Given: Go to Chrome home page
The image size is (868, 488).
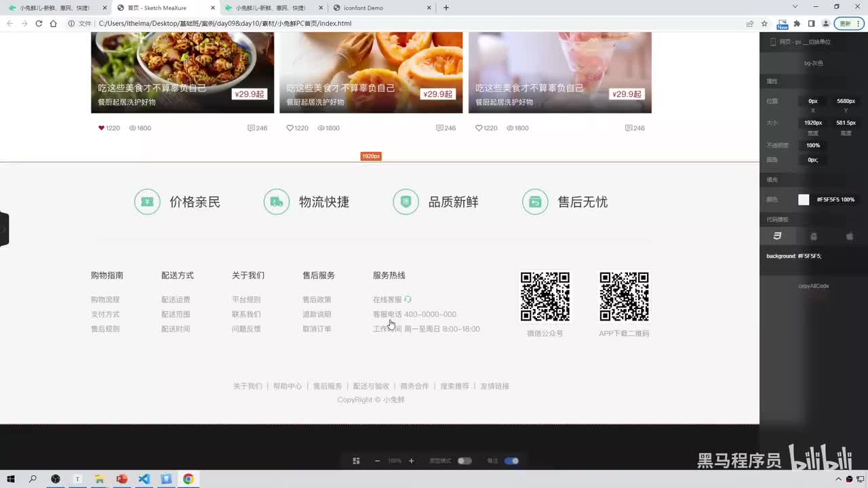Looking at the screenshot, I should 54,24.
